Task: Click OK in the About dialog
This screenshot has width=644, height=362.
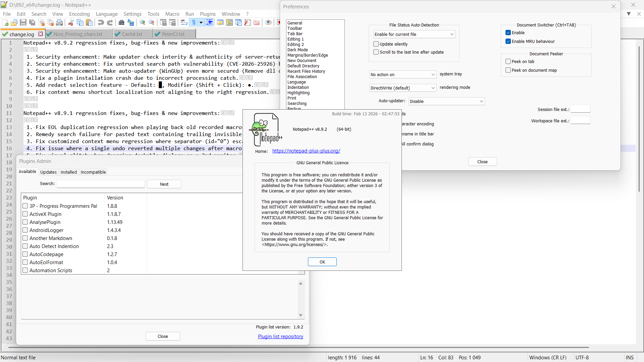Action: [322, 262]
